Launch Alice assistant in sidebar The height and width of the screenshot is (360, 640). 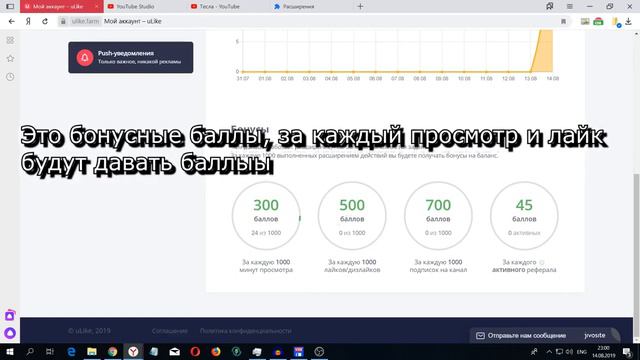tap(10, 333)
